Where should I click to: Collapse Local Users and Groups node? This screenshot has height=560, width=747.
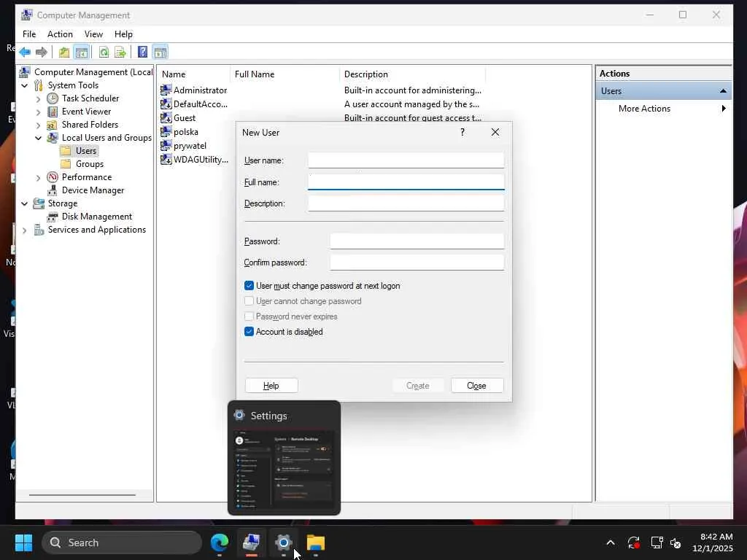pyautogui.click(x=38, y=138)
